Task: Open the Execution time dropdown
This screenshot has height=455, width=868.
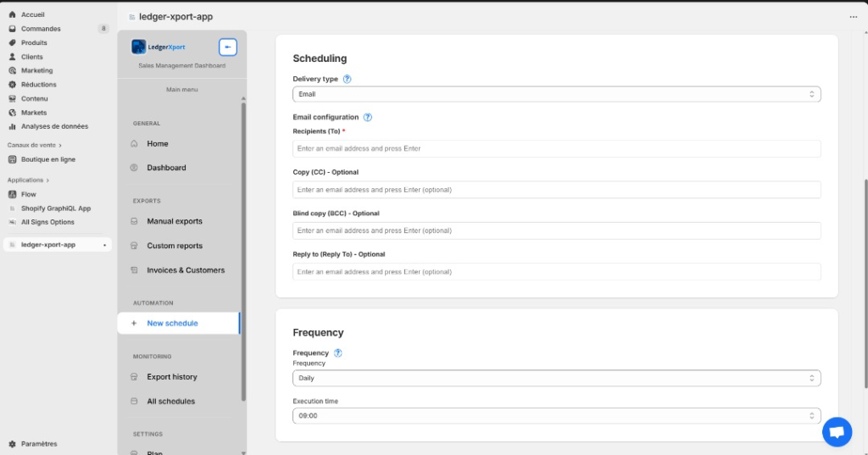Action: [x=556, y=416]
